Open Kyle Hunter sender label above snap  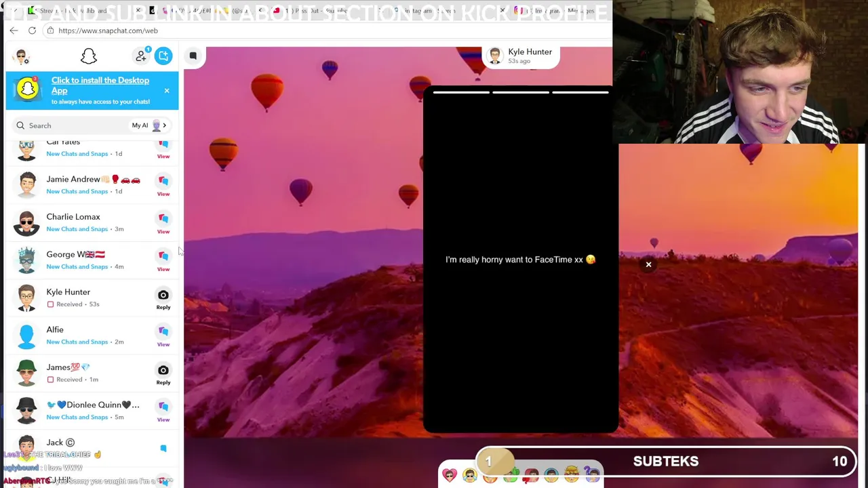pos(521,56)
